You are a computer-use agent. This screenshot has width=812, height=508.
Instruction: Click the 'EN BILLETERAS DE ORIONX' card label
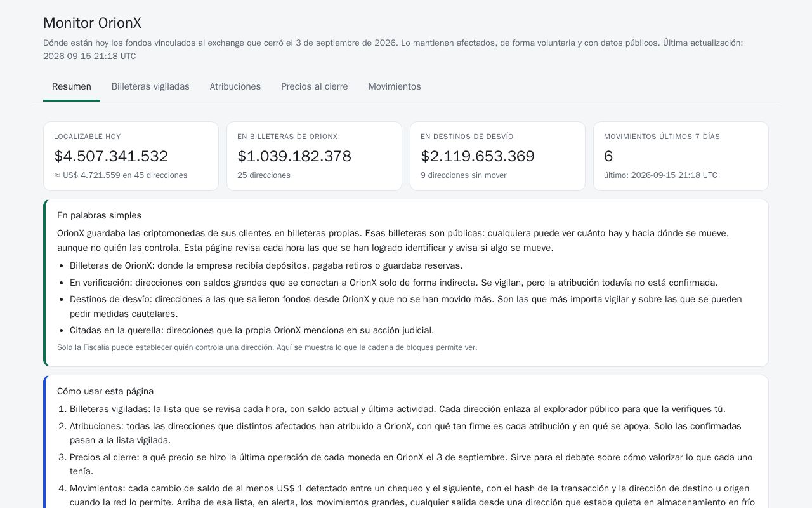click(287, 137)
